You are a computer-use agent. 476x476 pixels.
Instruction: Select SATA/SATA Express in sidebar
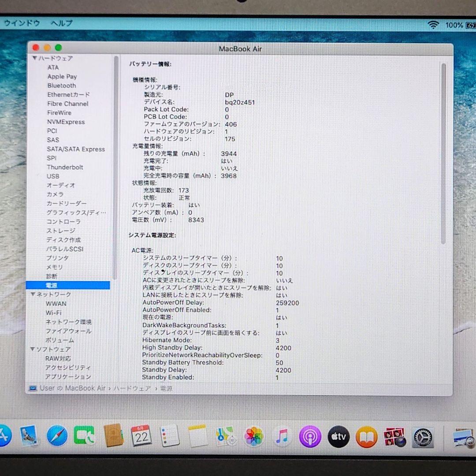point(76,149)
